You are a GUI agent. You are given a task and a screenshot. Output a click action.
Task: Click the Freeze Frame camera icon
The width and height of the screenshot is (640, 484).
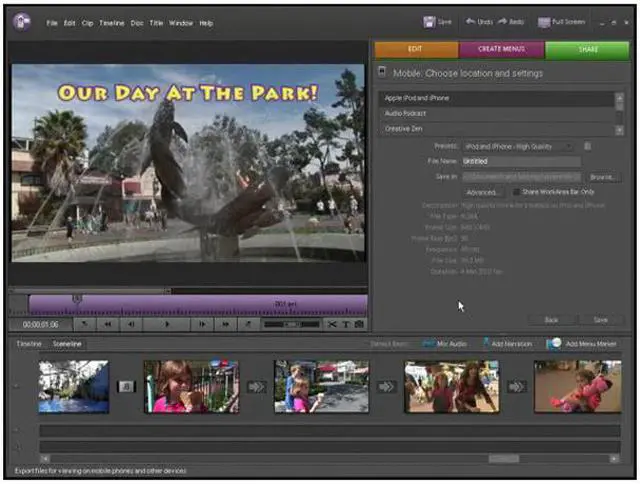359,324
